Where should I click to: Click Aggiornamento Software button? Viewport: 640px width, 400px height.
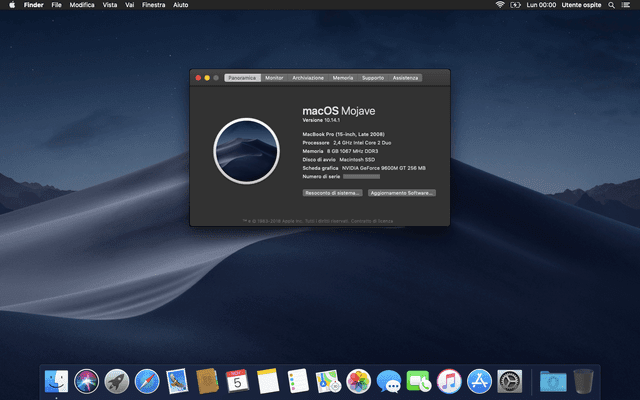tap(402, 193)
